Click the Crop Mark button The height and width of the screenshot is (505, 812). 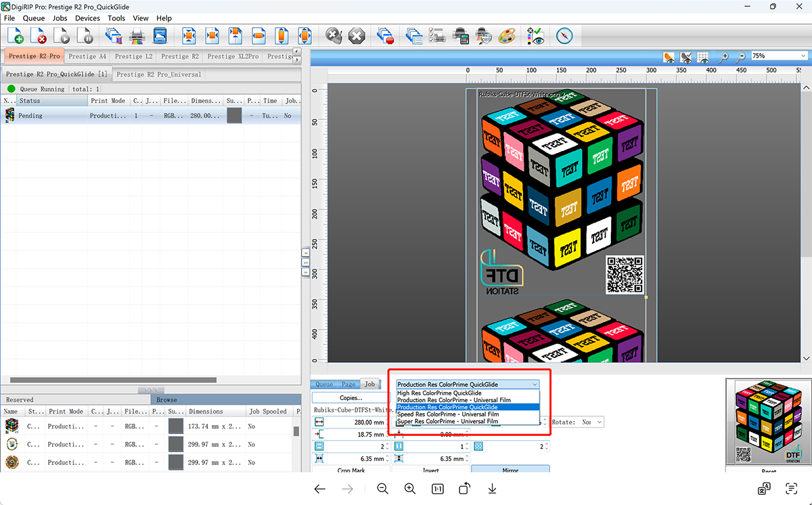351,470
